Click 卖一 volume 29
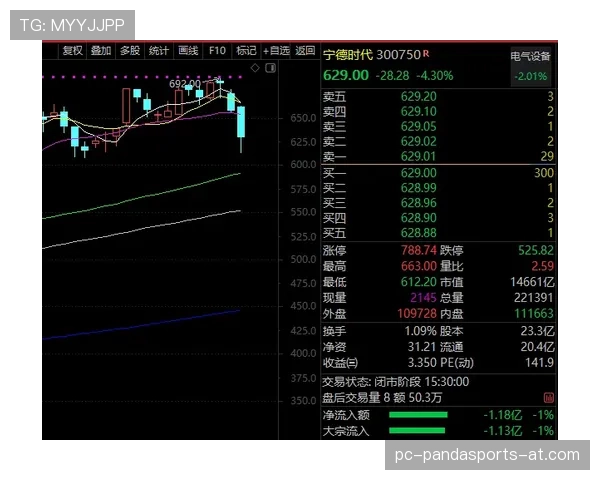The height and width of the screenshot is (480, 600). [x=547, y=156]
